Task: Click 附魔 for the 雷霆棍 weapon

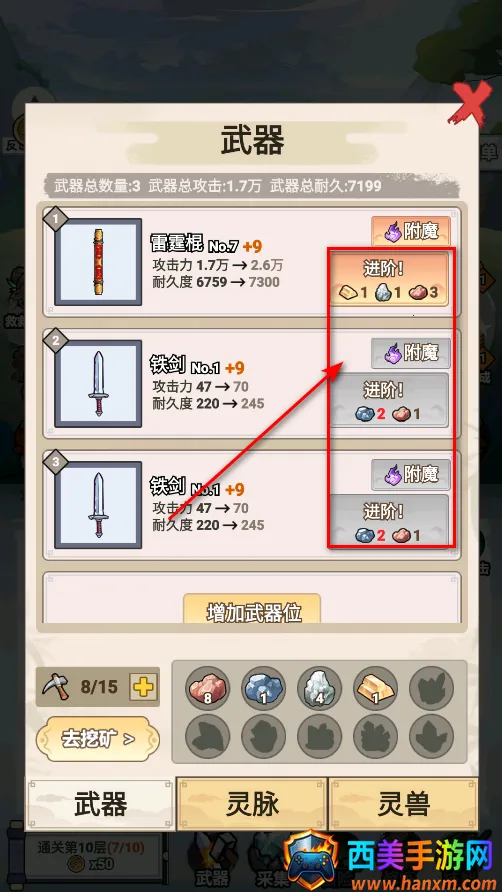Action: pyautogui.click(x=411, y=232)
